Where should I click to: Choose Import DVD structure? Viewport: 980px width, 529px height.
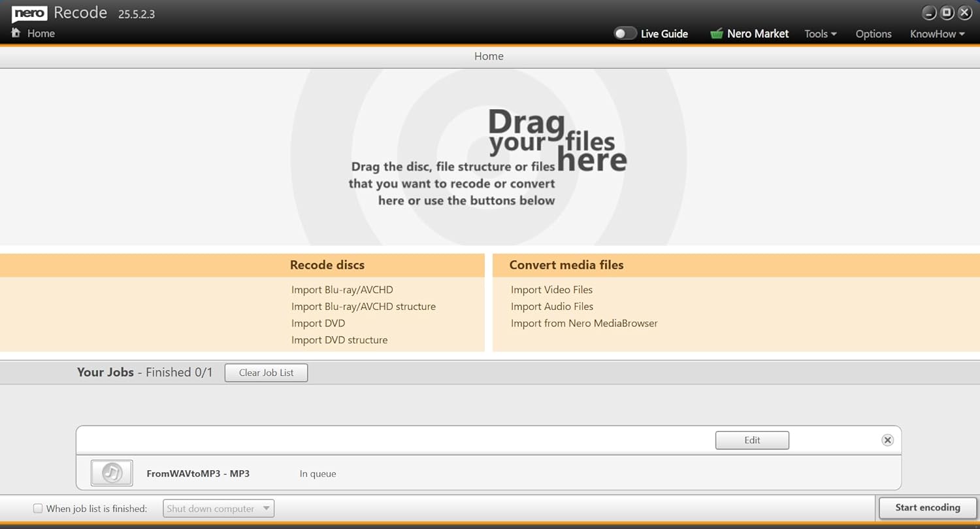[x=339, y=340]
